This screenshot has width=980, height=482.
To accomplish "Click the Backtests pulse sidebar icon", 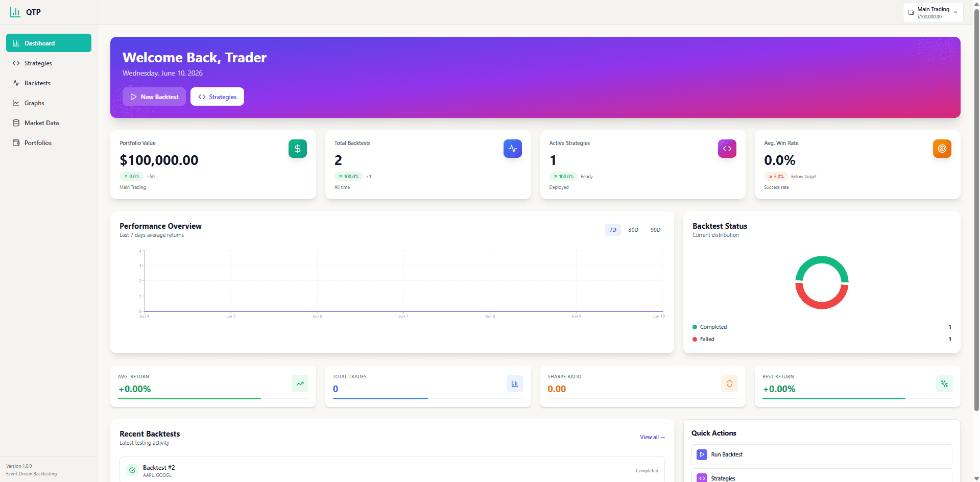I will (x=16, y=83).
